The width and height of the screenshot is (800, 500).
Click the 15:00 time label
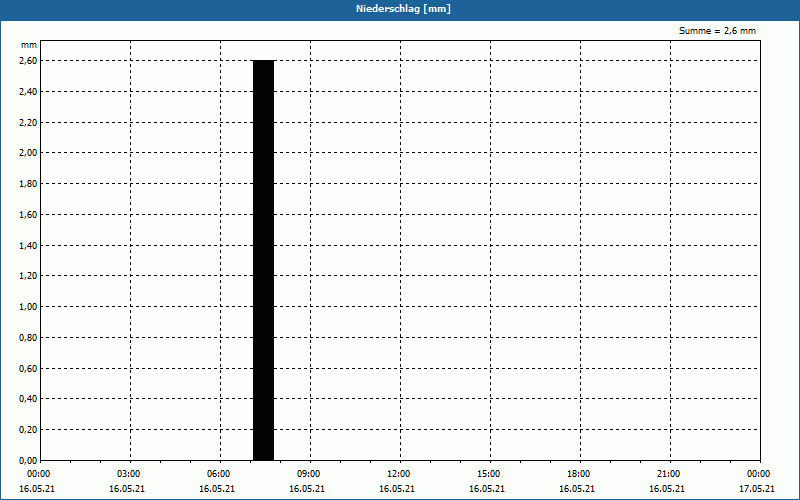(489, 474)
